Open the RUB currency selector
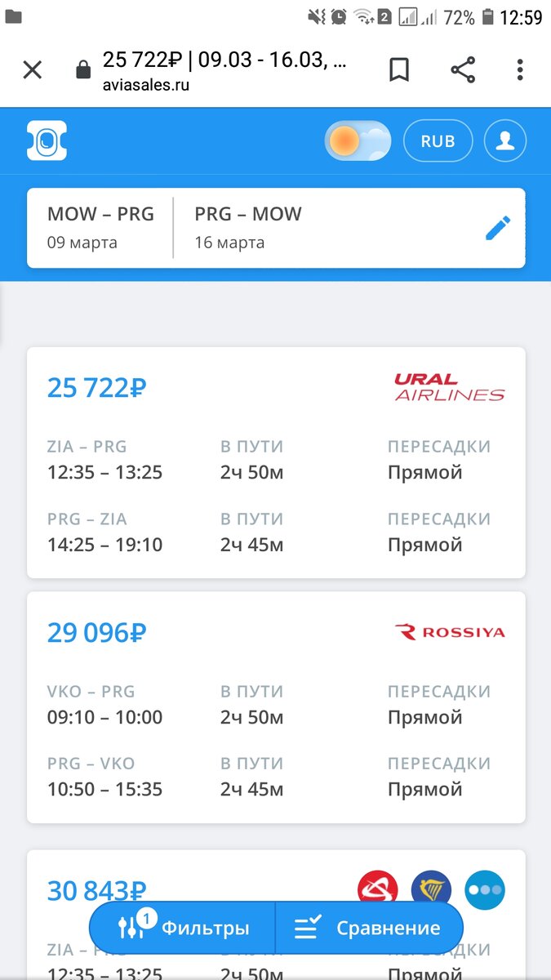Image resolution: width=551 pixels, height=980 pixels. point(438,140)
